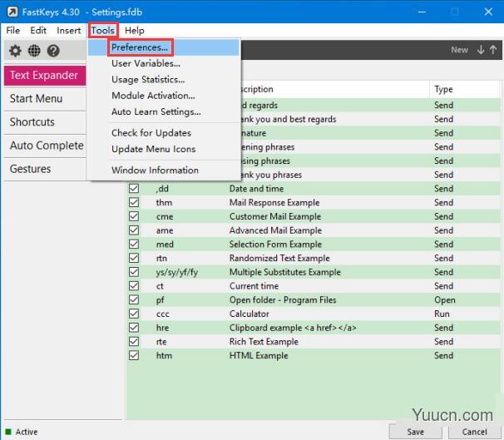This screenshot has width=504, height=440.
Task: Open the Gestures module
Action: coord(45,169)
